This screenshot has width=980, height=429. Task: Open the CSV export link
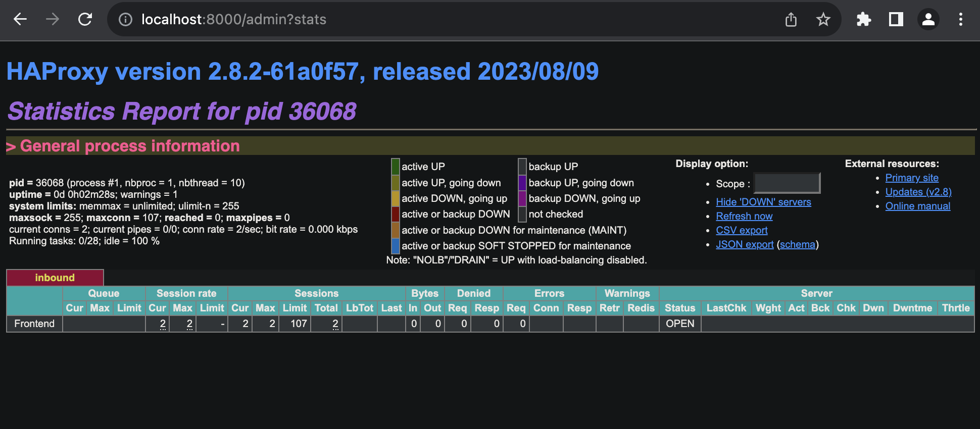tap(742, 230)
